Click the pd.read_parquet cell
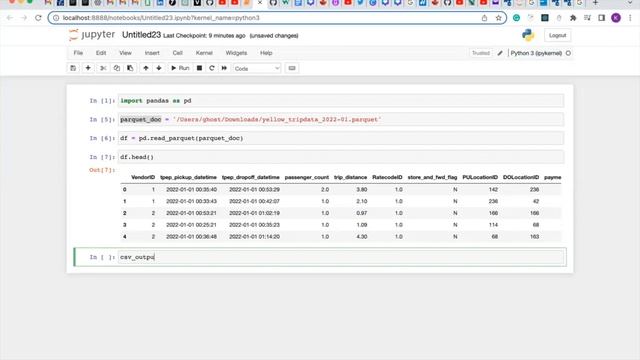The height and width of the screenshot is (360, 640). pos(341,138)
